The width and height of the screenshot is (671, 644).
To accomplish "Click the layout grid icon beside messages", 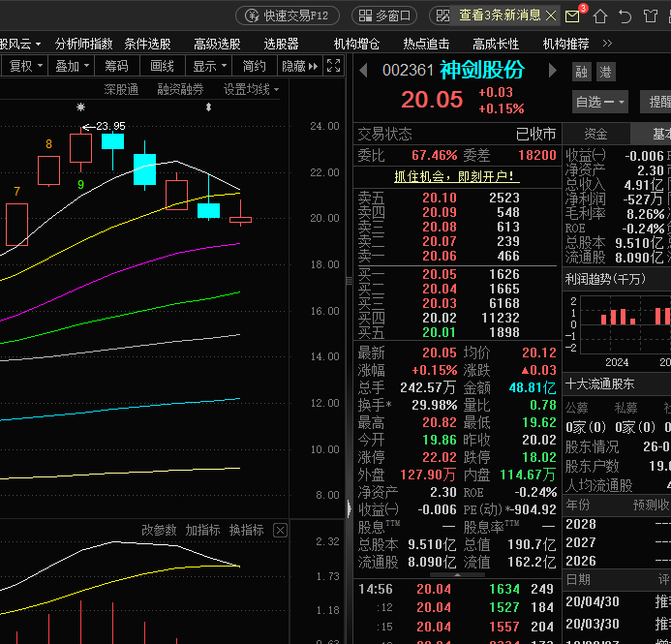I will click(x=442, y=15).
